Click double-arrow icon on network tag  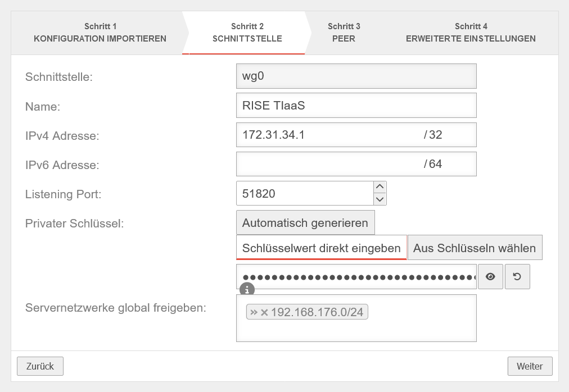[x=254, y=312]
